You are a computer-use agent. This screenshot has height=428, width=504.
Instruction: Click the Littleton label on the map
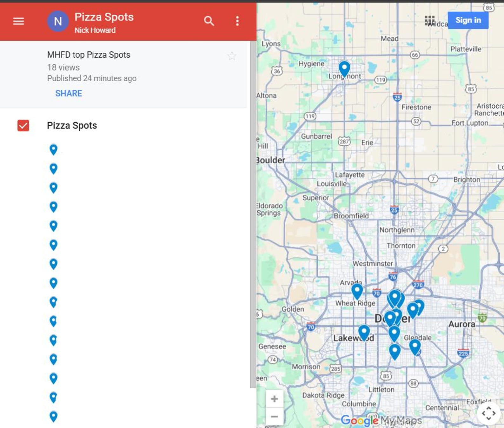pos(381,390)
